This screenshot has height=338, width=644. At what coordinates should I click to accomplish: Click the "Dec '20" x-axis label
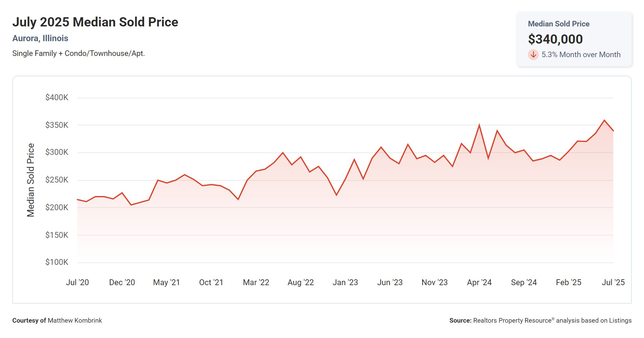tap(122, 282)
